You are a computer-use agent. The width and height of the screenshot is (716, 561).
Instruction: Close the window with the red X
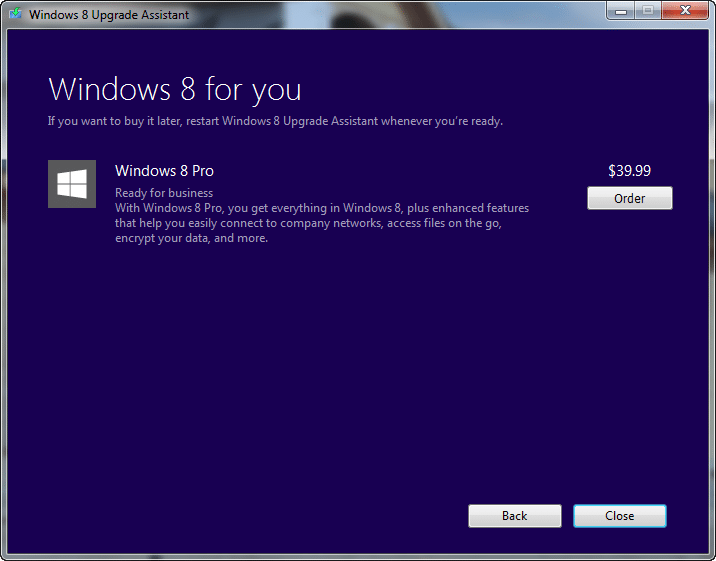(685, 10)
